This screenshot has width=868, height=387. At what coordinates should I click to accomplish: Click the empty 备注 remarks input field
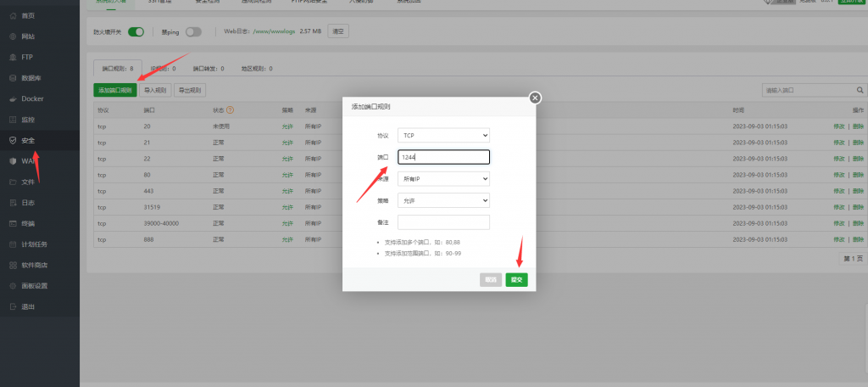click(443, 222)
